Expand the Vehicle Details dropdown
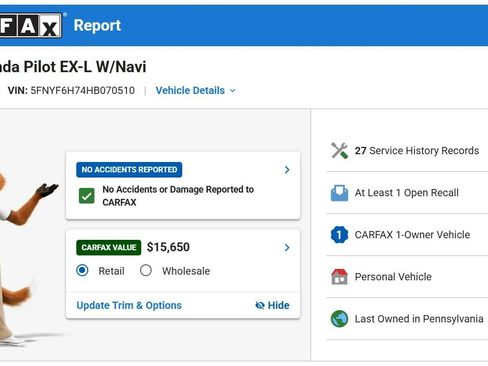The width and height of the screenshot is (488, 366). click(x=196, y=90)
